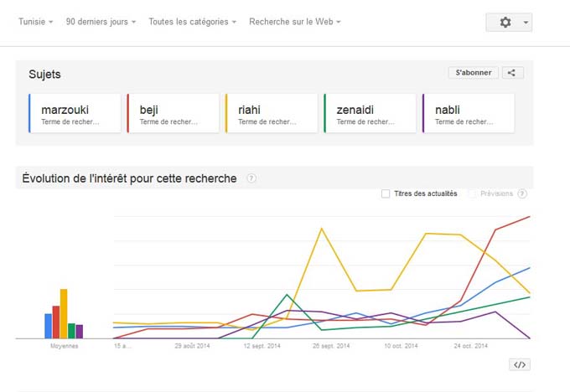This screenshot has height=392, width=570.
Task: Open Toutes les catégories dropdown
Action: 192,22
